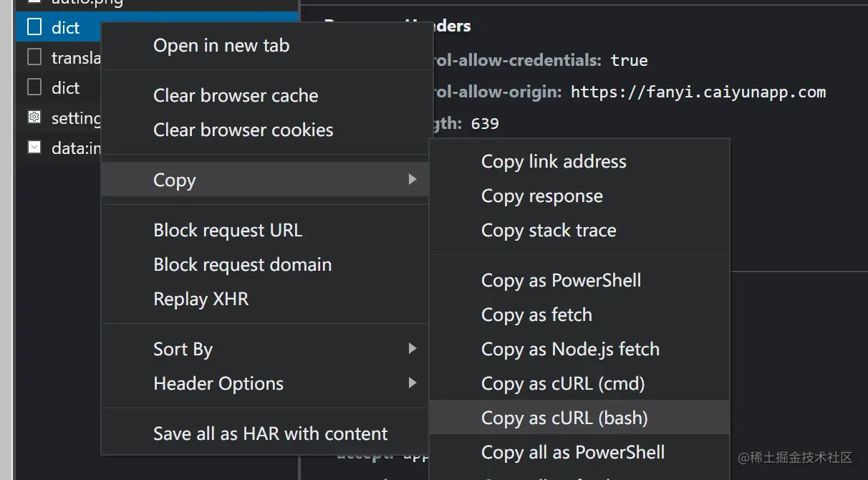Select Copy as Node.js fetch
The image size is (868, 480).
(x=570, y=349)
